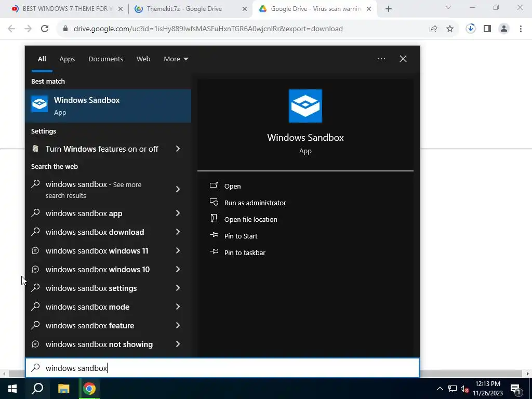Bookmark this page with star icon
This screenshot has height=399, width=532.
(450, 29)
